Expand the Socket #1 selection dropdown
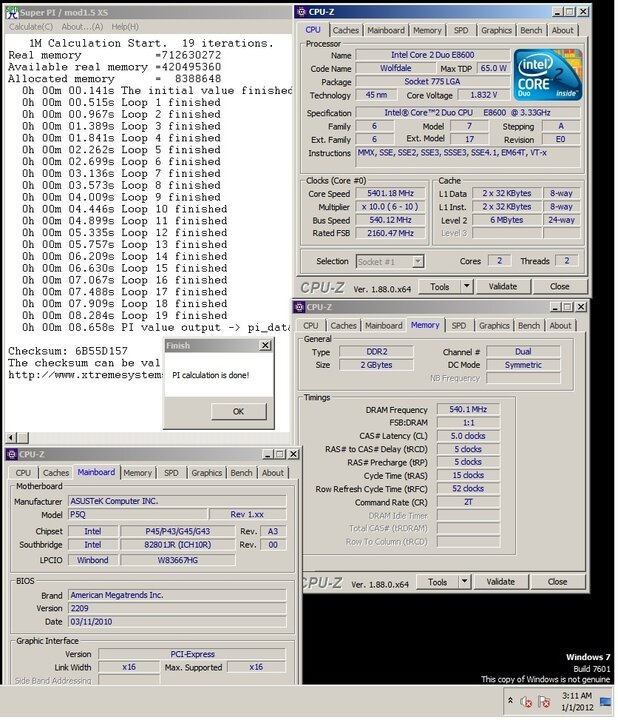The width and height of the screenshot is (618, 720). click(417, 262)
